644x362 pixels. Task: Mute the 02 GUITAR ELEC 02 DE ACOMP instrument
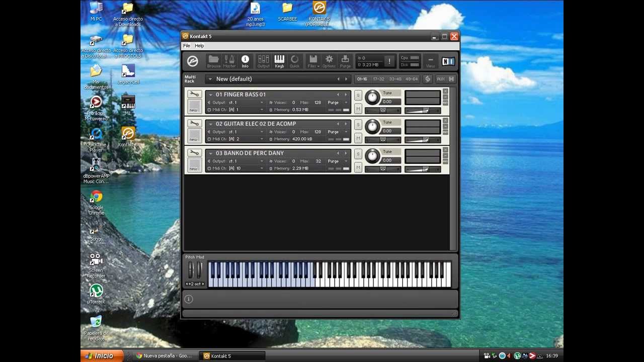(x=358, y=138)
